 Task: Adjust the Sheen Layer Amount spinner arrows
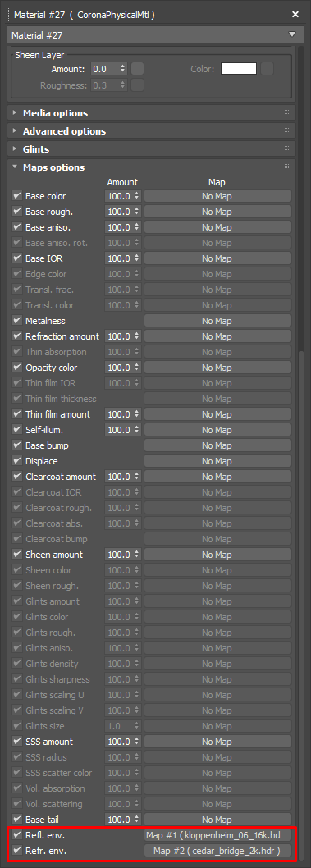[x=123, y=69]
